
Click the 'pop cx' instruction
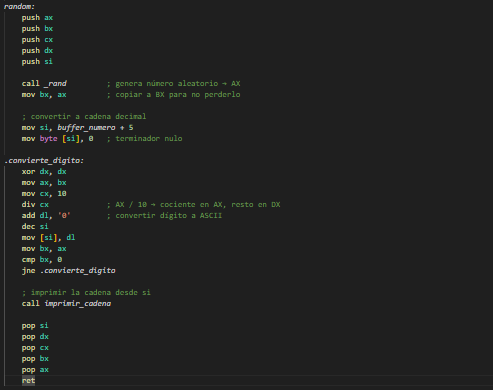coord(35,347)
